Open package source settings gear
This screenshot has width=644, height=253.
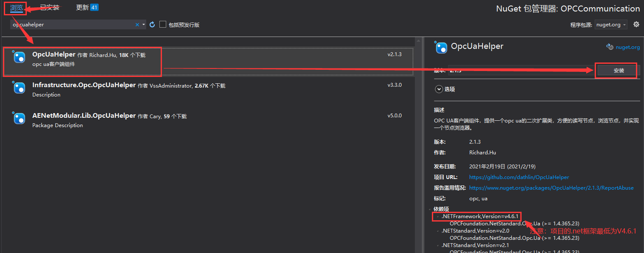tap(636, 24)
